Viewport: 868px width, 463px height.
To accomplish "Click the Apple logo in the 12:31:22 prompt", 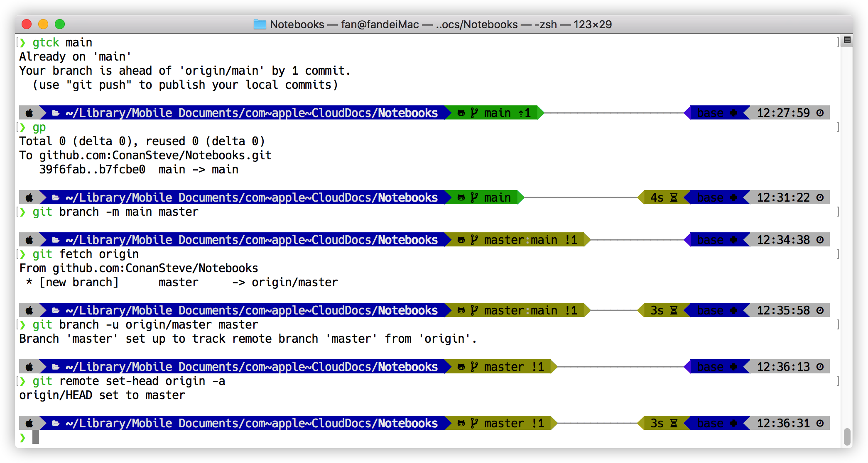I will (x=29, y=197).
